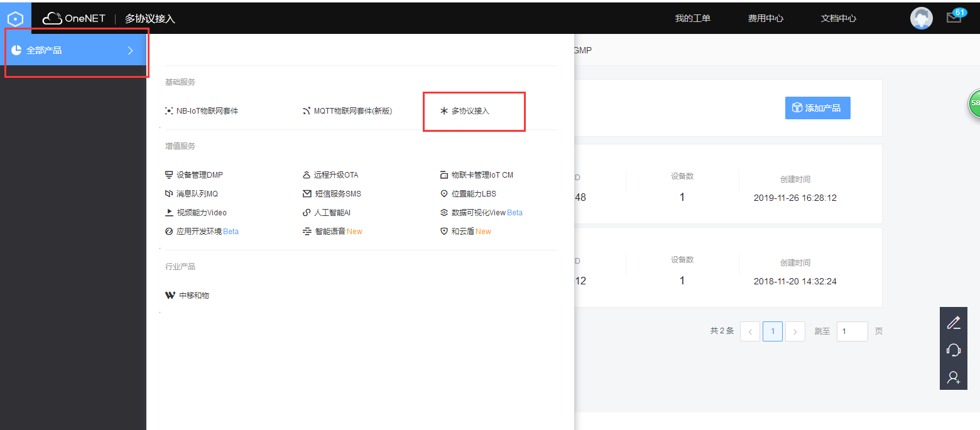Open the mail envelope notifications icon
The height and width of the screenshot is (430, 980).
point(954,18)
